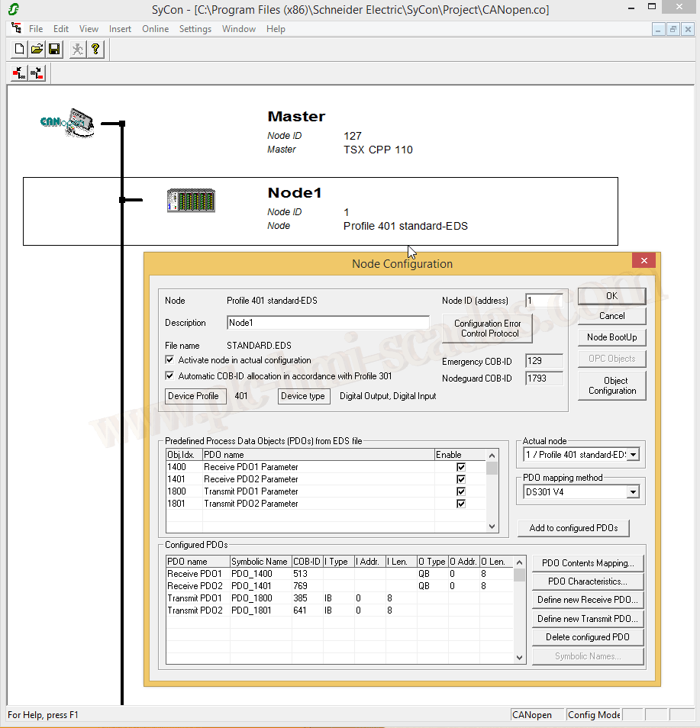700x728 pixels.
Task: Click the Open file folder icon
Action: pos(37,50)
